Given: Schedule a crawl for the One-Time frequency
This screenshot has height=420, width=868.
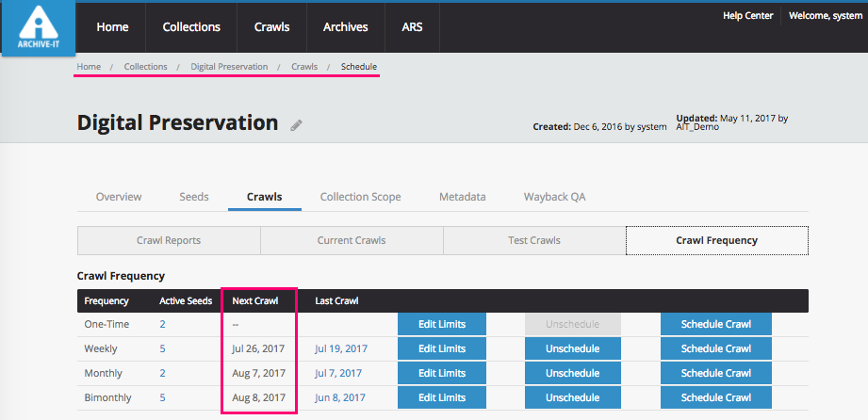Looking at the screenshot, I should click(715, 324).
